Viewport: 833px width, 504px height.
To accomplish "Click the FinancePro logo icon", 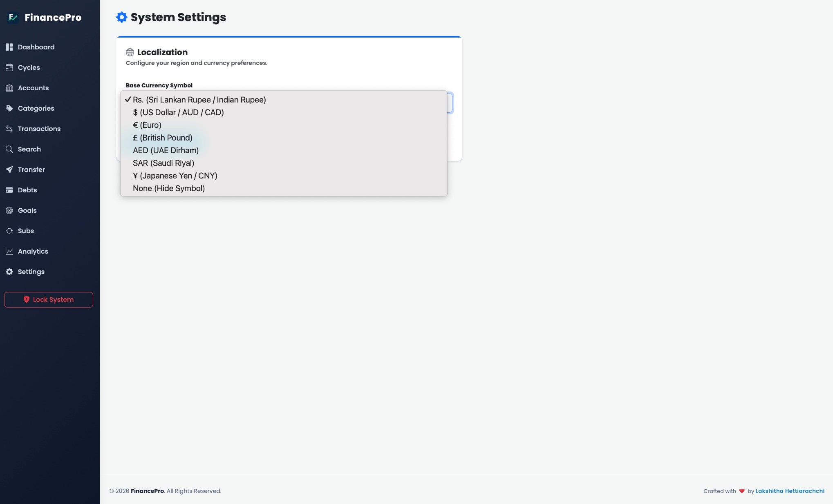I will pyautogui.click(x=13, y=17).
